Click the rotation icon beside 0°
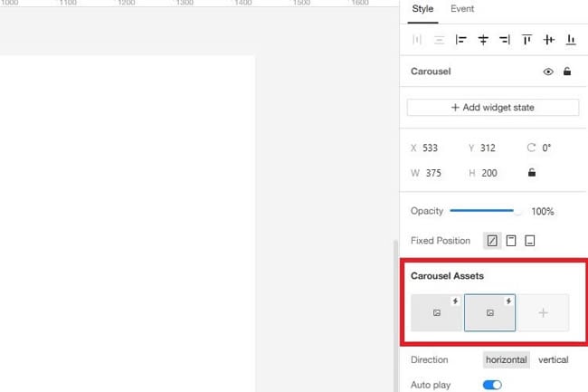The height and width of the screenshot is (392, 588). [531, 148]
